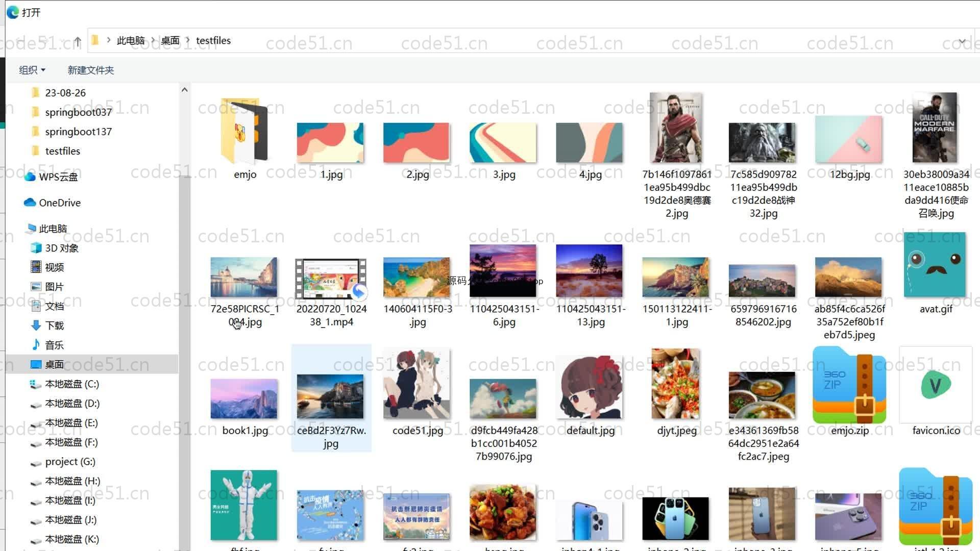The image size is (980, 551).
Task: Open the project (G:) drive
Action: click(70, 461)
